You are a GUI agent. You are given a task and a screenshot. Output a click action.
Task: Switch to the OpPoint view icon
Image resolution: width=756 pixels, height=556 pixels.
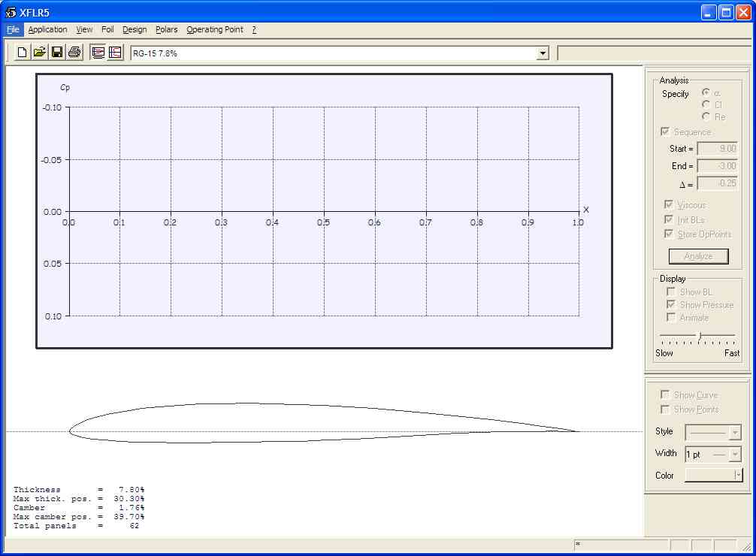pos(98,53)
